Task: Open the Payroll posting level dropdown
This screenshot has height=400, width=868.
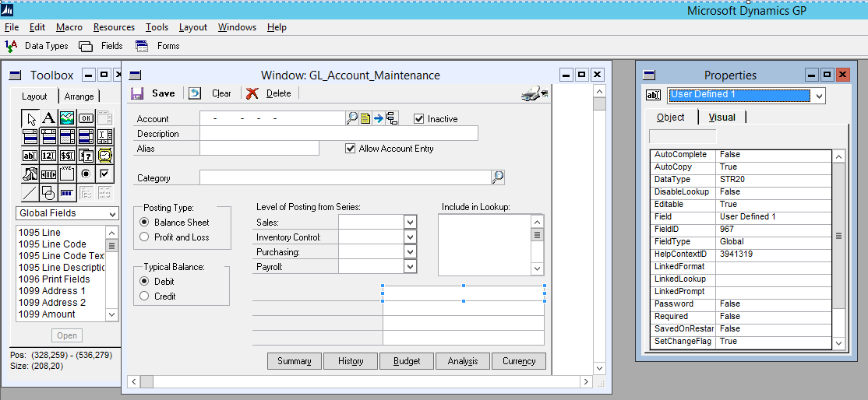Action: pos(410,267)
